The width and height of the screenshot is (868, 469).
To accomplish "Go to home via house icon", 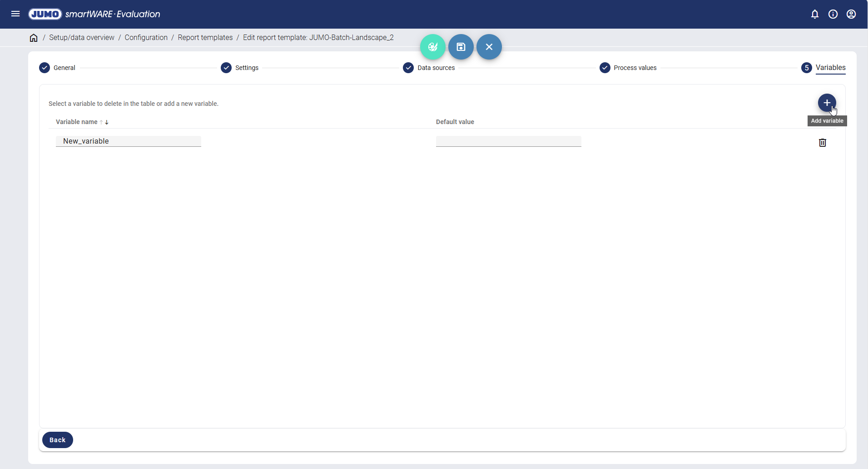I will coord(34,38).
